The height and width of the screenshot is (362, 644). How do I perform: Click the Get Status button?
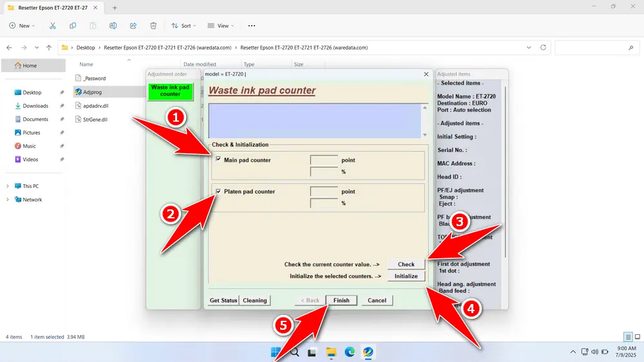coord(223,300)
